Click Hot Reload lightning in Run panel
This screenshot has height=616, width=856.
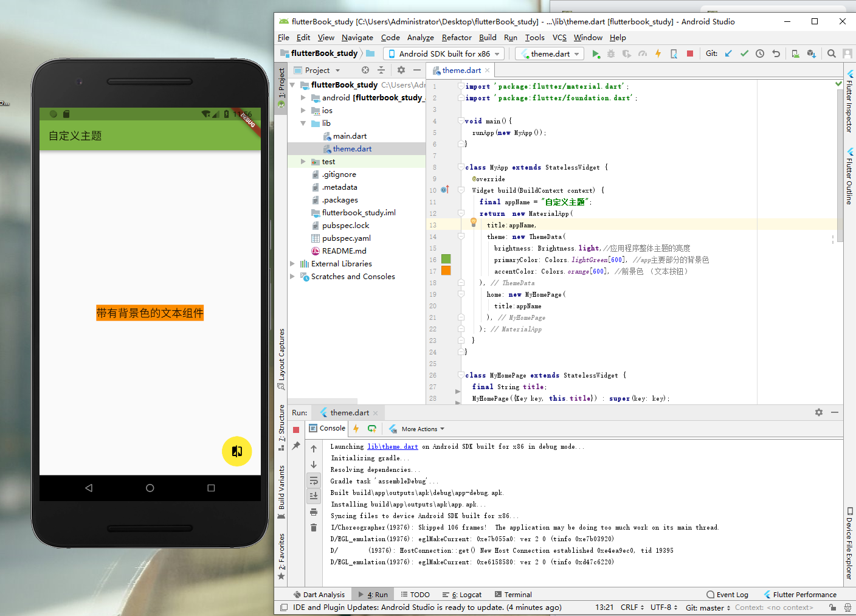tap(356, 429)
